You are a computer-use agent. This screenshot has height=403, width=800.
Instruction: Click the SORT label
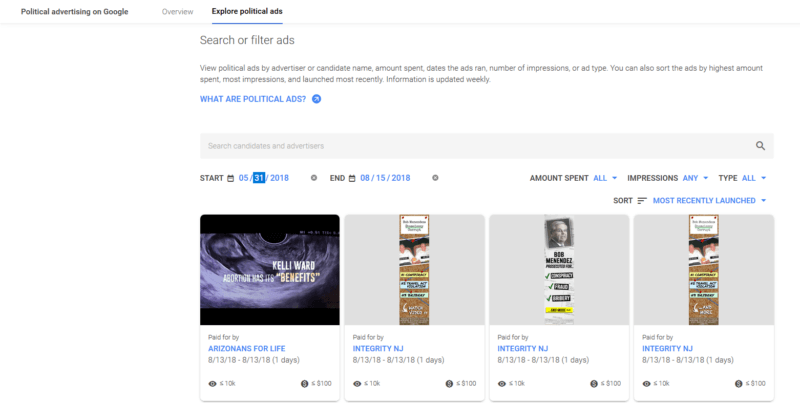pos(623,200)
